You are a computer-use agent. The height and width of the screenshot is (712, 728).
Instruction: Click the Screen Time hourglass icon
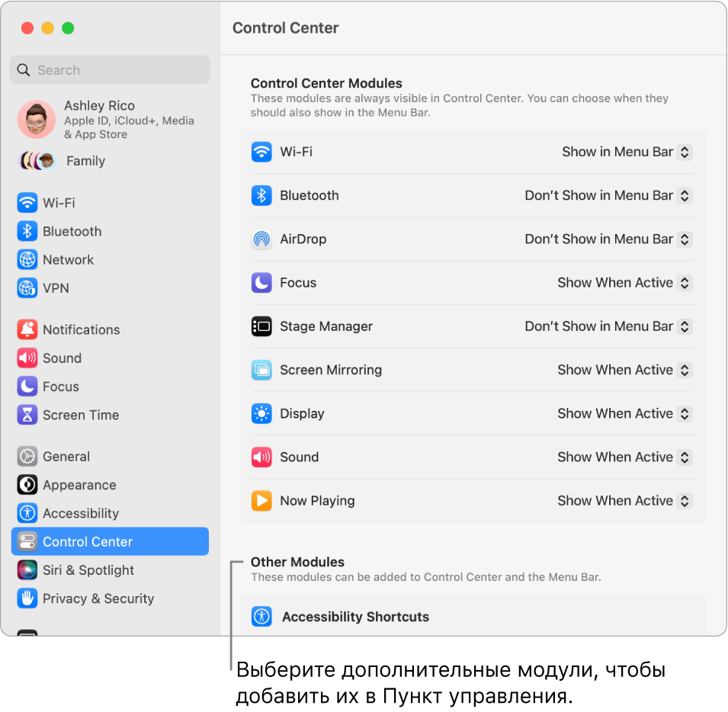tap(27, 415)
